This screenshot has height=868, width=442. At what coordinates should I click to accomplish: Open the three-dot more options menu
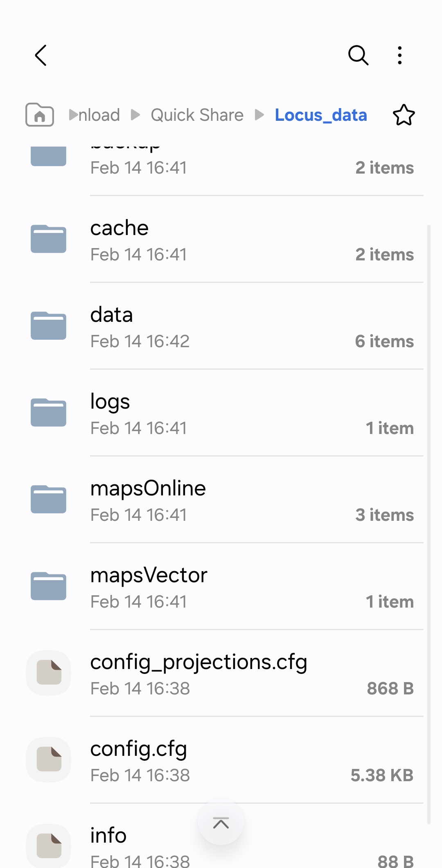400,55
